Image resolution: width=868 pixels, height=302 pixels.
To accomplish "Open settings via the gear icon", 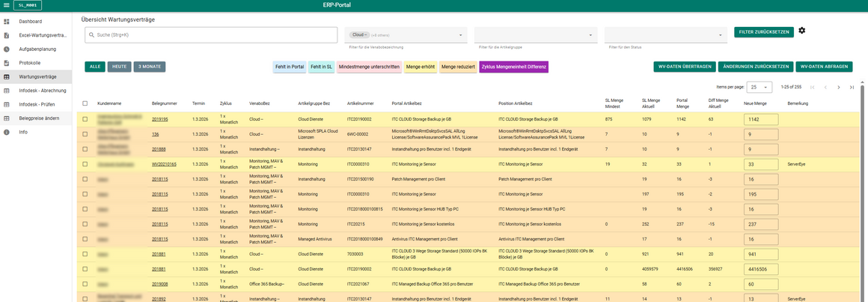I will pyautogui.click(x=801, y=31).
